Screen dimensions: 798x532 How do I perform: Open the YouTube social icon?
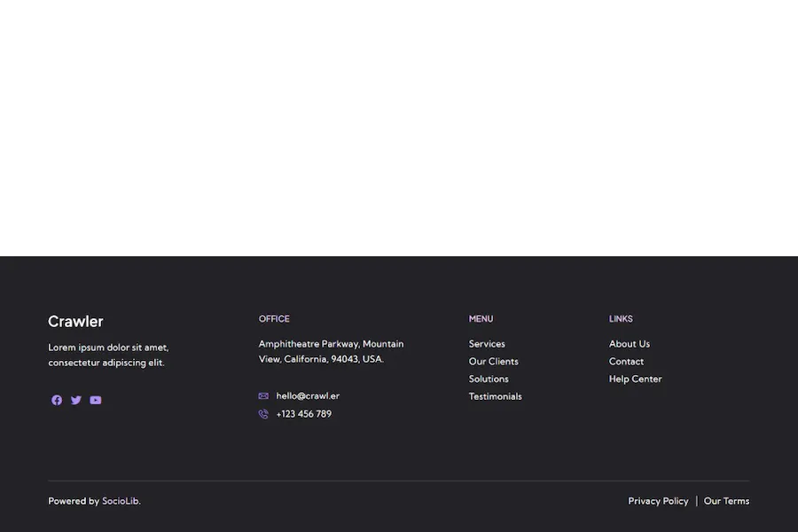click(95, 400)
